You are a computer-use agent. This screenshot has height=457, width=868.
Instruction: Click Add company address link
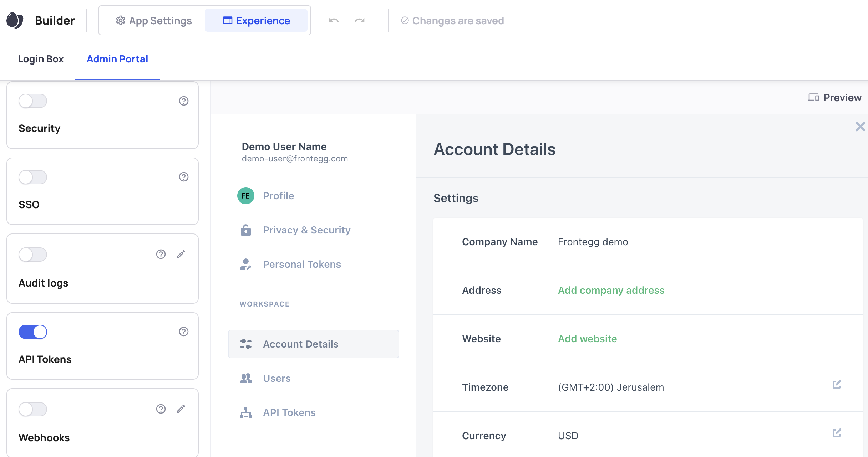(611, 290)
